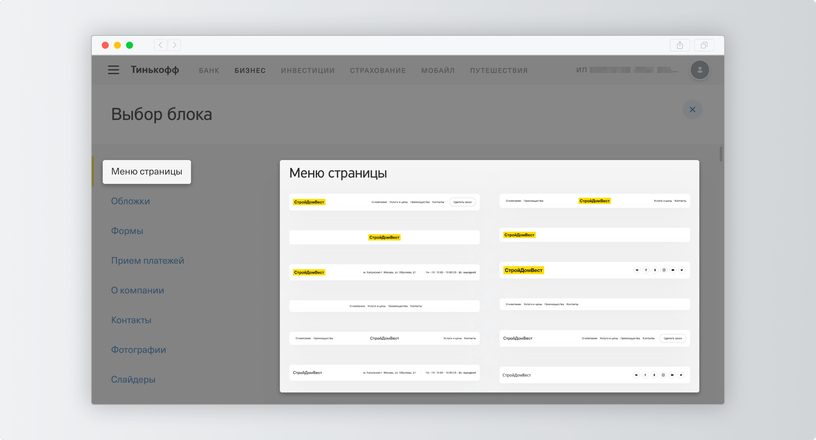
Task: Click the user profile avatar icon
Action: pyautogui.click(x=699, y=70)
